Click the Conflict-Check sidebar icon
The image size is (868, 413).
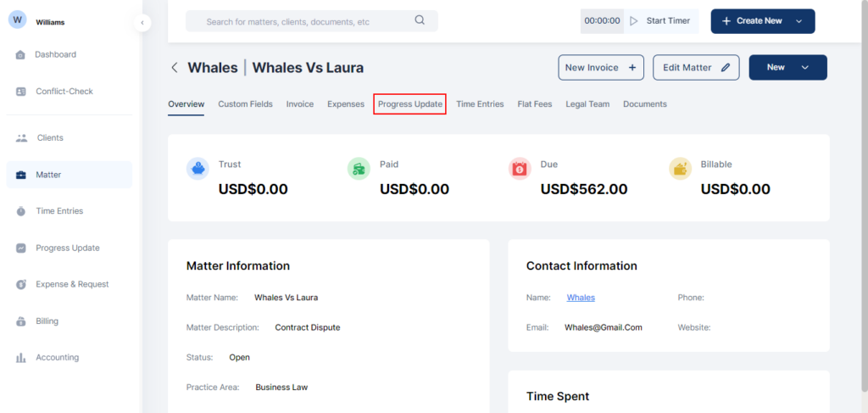pyautogui.click(x=20, y=92)
